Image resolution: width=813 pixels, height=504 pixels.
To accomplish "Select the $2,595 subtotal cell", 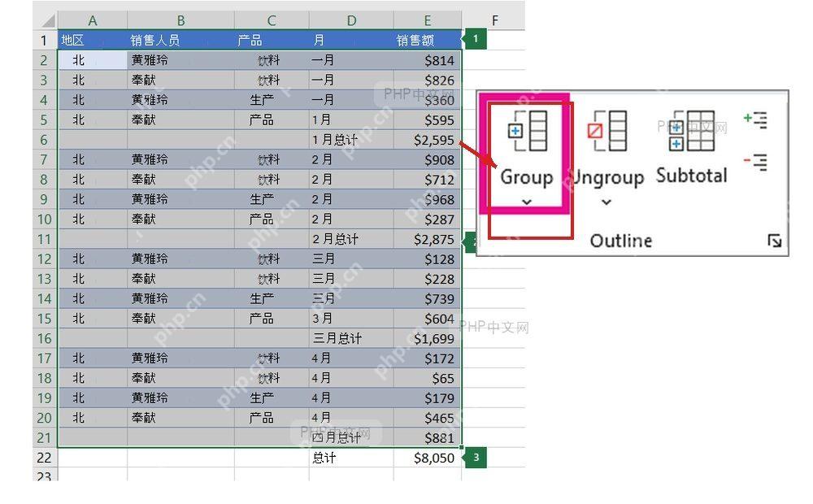I will tap(428, 140).
